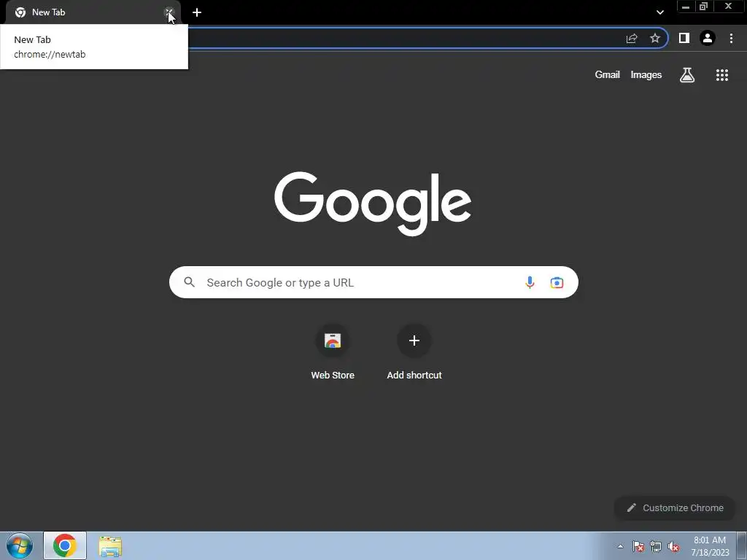Screen dimensions: 747x560
Task: Show hidden system tray icons
Action: (620, 546)
